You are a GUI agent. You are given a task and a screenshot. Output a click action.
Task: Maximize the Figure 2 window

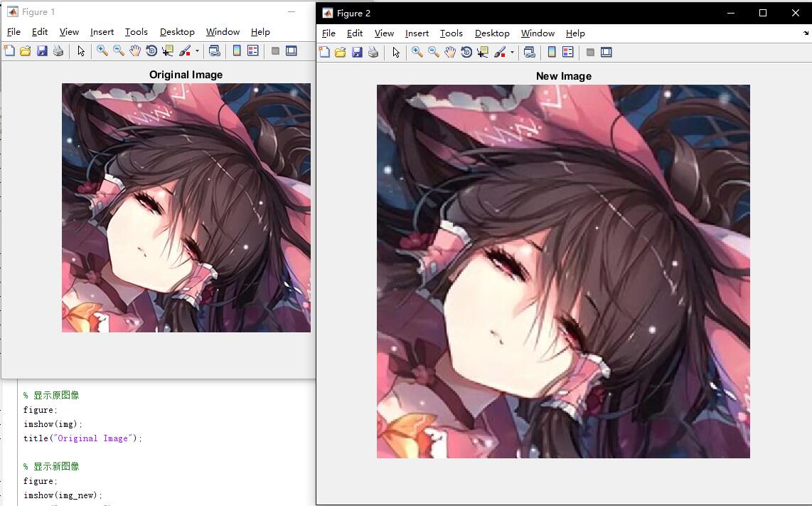click(x=763, y=13)
